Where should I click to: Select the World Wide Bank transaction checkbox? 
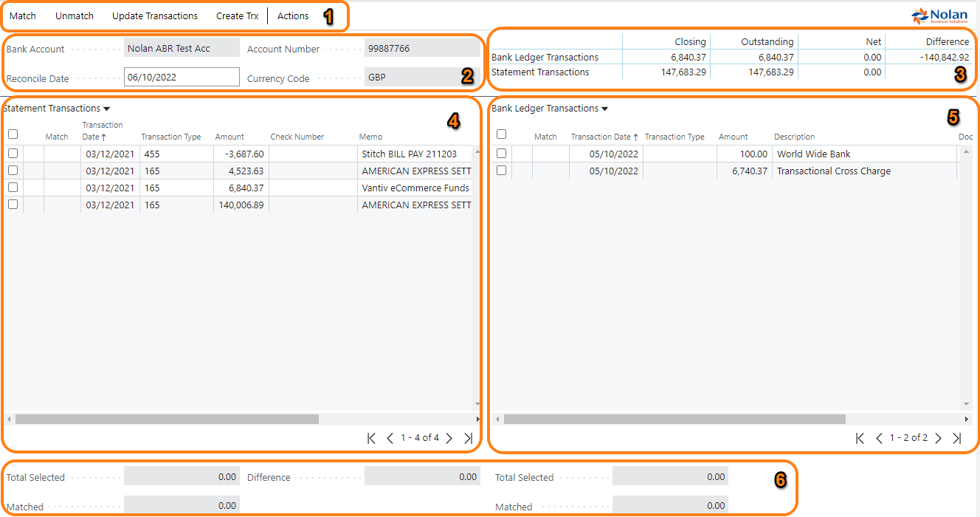click(x=502, y=154)
